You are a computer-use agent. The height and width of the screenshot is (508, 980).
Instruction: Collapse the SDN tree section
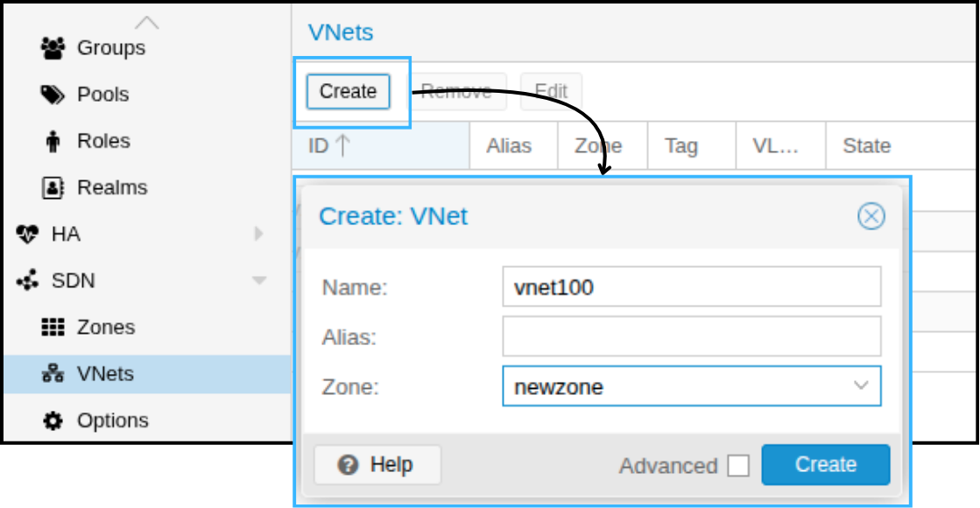[258, 280]
